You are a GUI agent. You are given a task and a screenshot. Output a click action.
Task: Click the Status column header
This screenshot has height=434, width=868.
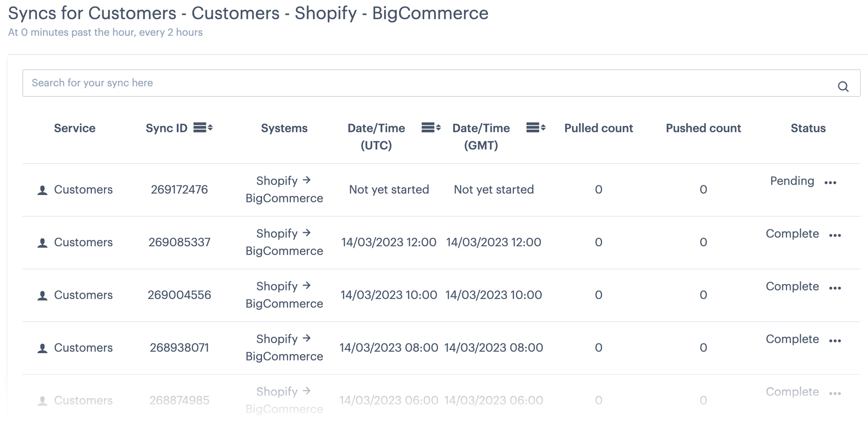808,128
